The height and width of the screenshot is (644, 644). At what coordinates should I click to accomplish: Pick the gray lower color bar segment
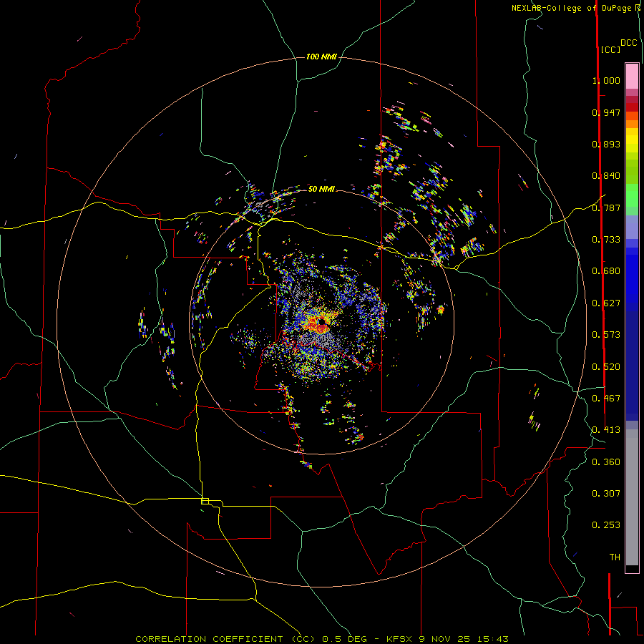632,497
